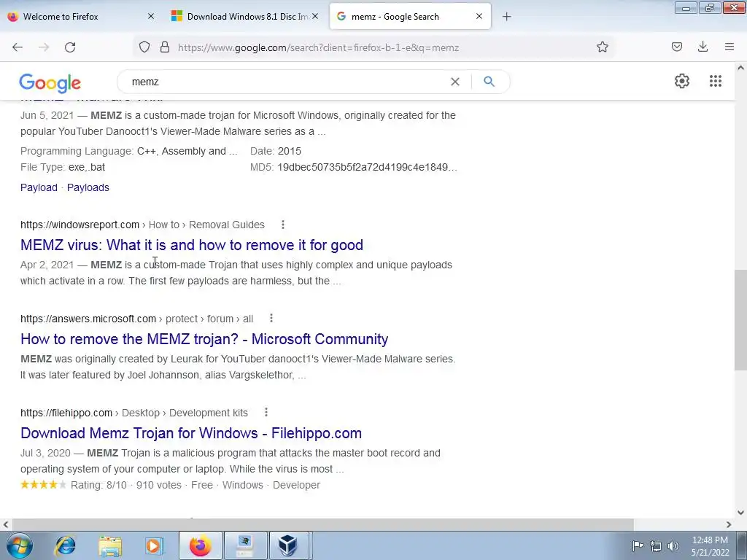
Task: Open the Windows Start menu
Action: click(20, 545)
